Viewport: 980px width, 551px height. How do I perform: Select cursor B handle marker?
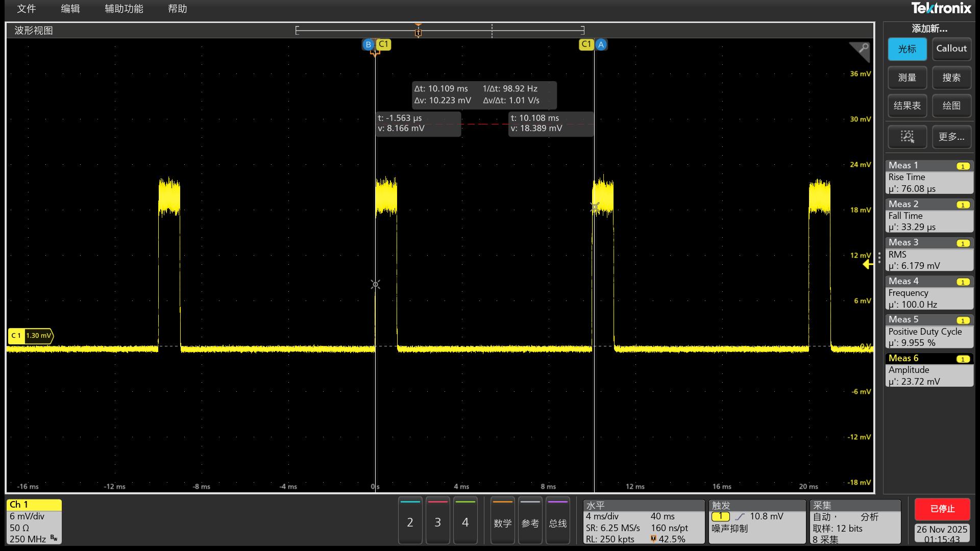coord(368,44)
